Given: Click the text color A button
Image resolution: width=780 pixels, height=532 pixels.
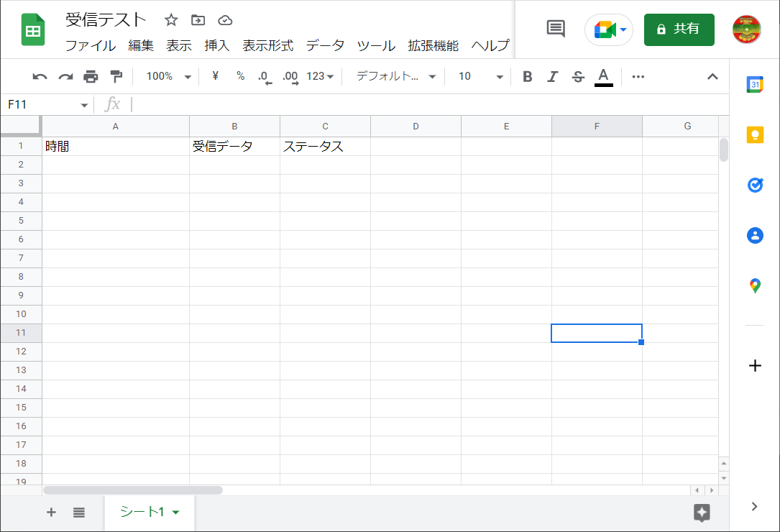Looking at the screenshot, I should point(604,76).
